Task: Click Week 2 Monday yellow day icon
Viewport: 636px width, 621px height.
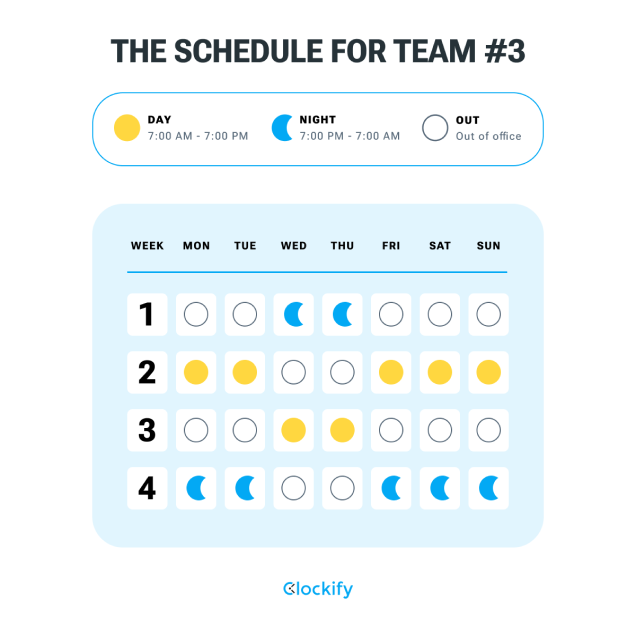Action: coord(196,372)
